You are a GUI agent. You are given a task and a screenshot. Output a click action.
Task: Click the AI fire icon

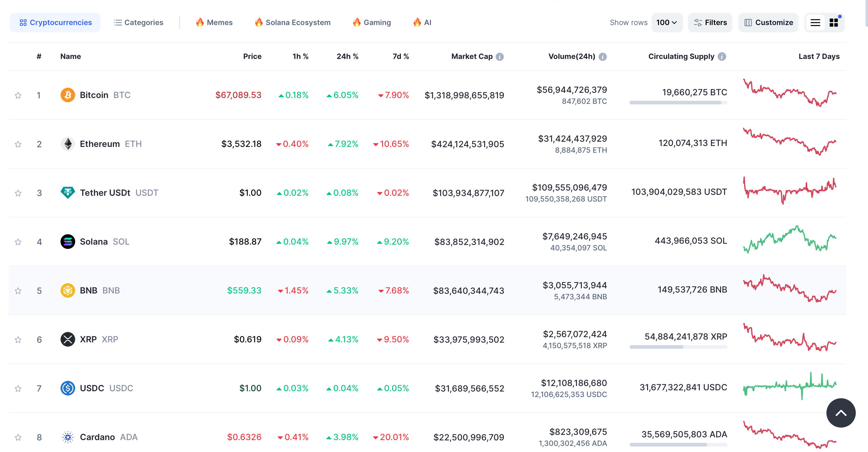point(417,22)
